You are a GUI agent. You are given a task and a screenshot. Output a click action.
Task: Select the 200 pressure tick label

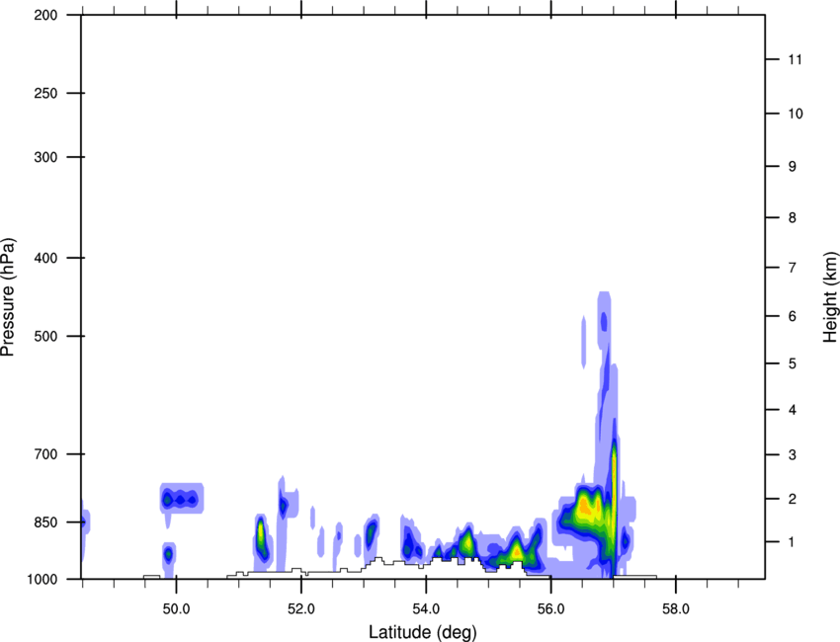(x=45, y=16)
